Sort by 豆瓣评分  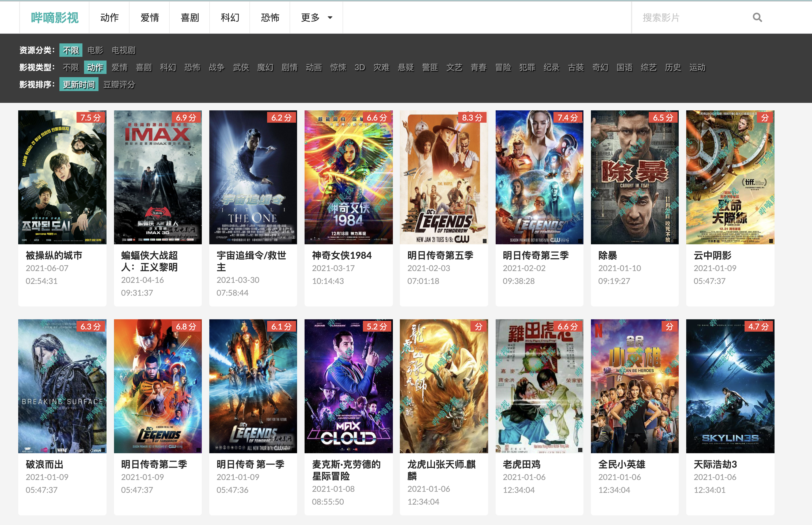click(119, 85)
